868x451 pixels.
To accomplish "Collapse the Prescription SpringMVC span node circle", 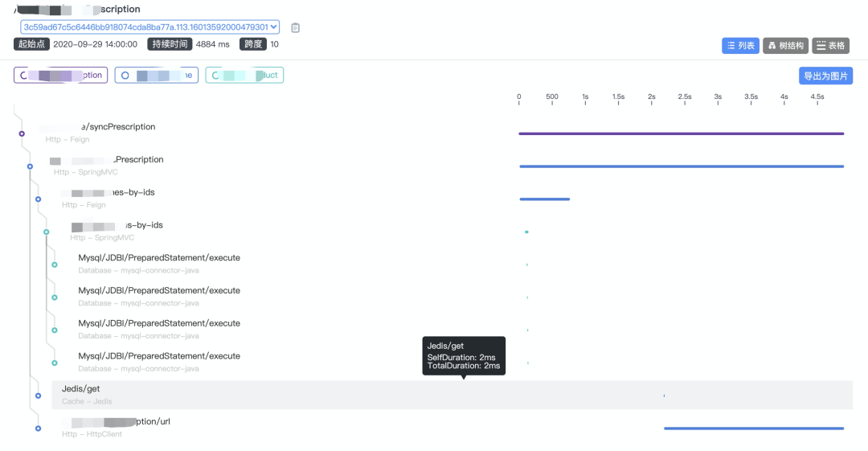I will (30, 166).
